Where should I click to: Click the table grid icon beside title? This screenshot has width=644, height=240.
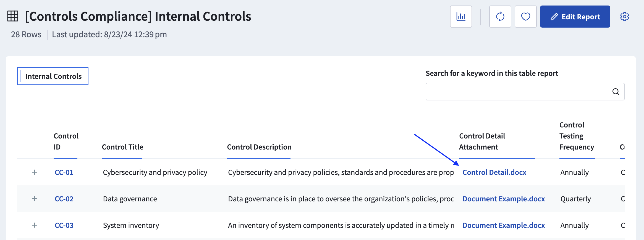pyautogui.click(x=13, y=16)
